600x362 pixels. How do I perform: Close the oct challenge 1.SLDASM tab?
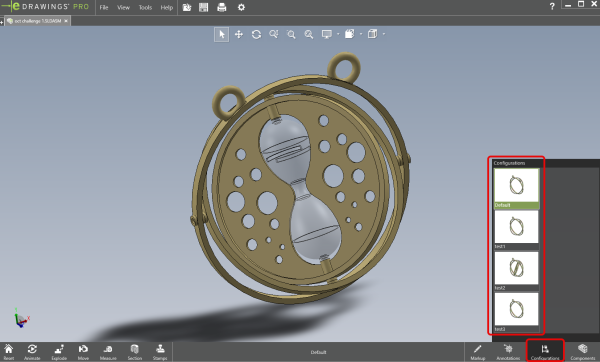66,21
